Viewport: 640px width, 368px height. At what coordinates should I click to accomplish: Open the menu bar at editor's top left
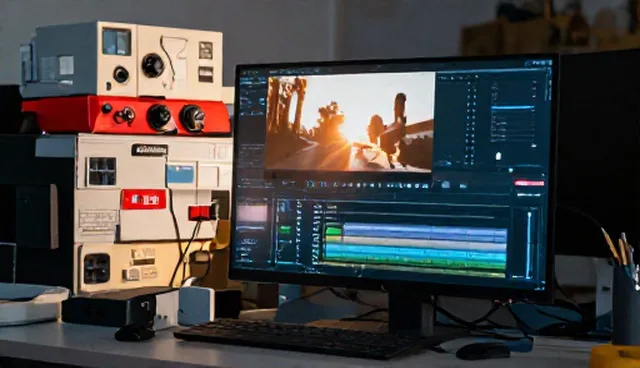tap(250, 72)
